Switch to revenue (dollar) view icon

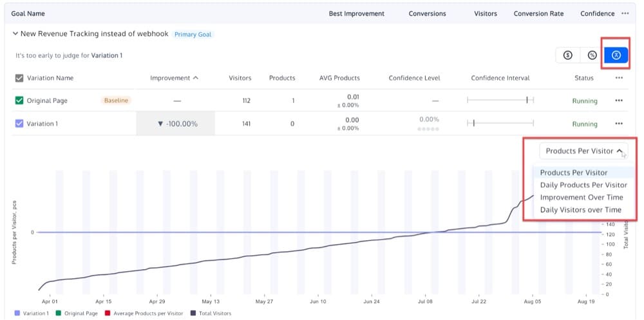click(x=567, y=55)
